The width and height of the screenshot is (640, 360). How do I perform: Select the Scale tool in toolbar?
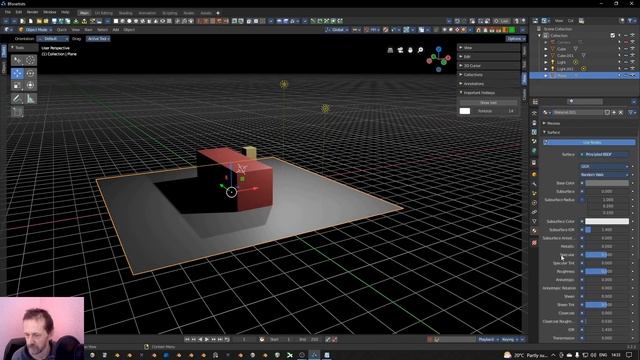coord(17,85)
